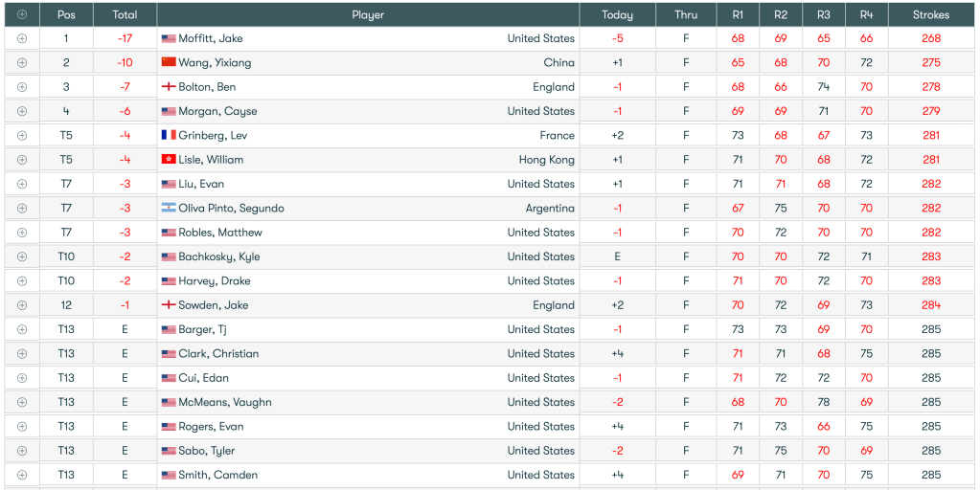Click Hong Kong flag beside Lisle, William
980x490 pixels.
coord(169,160)
